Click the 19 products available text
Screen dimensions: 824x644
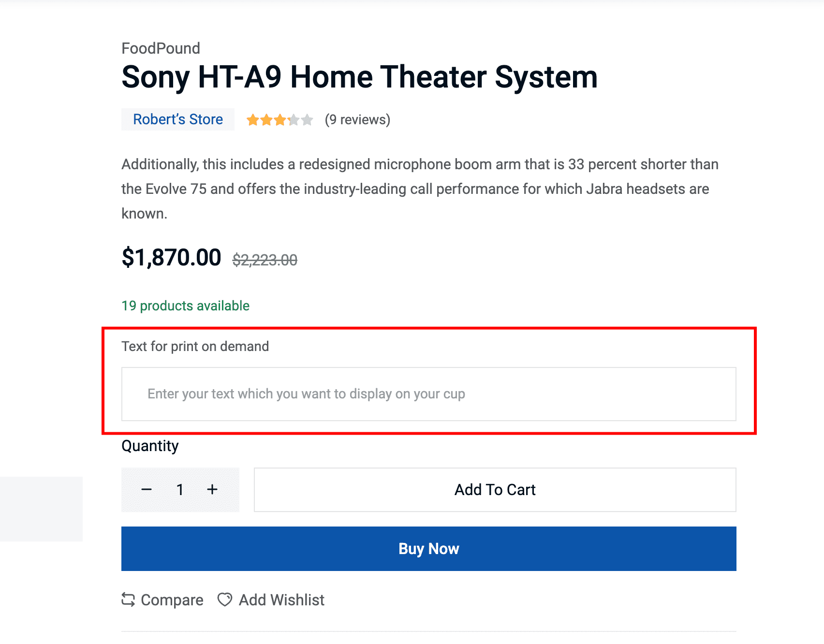pos(185,306)
